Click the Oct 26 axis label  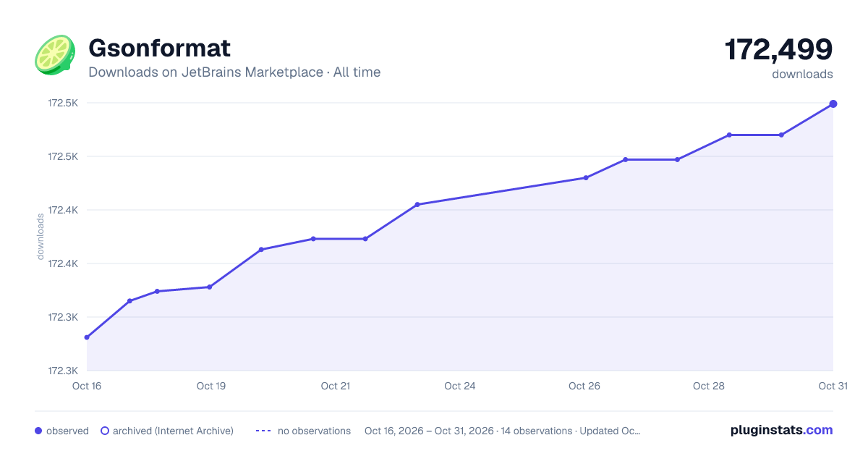584,386
